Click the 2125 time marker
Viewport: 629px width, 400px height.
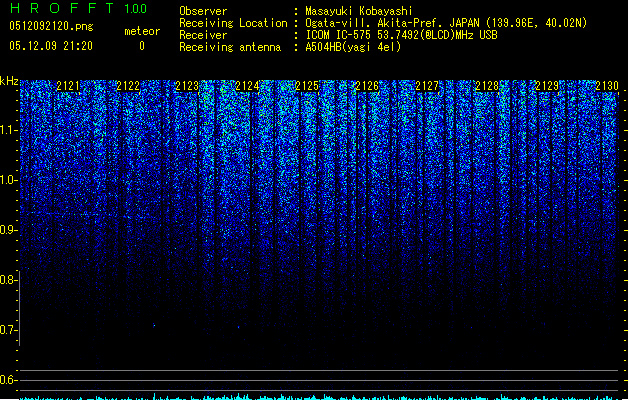[x=307, y=86]
